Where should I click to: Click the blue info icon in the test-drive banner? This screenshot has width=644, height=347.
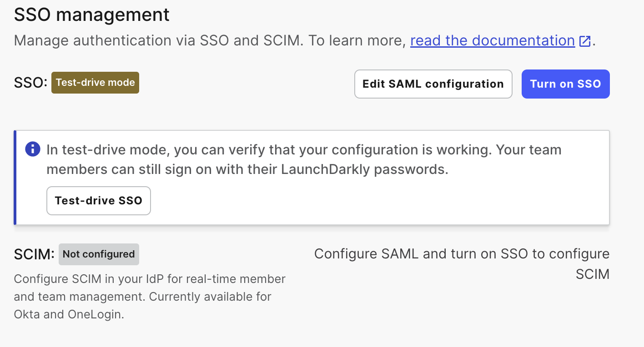32,149
